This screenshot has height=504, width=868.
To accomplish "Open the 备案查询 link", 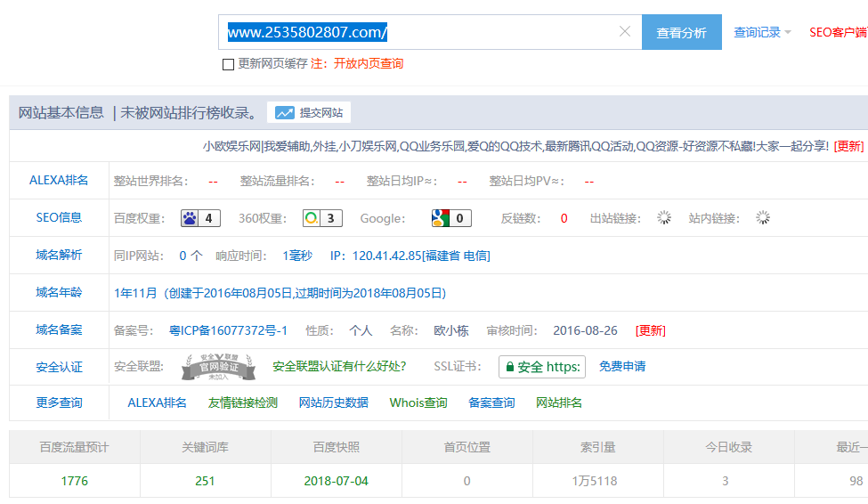I will [491, 402].
